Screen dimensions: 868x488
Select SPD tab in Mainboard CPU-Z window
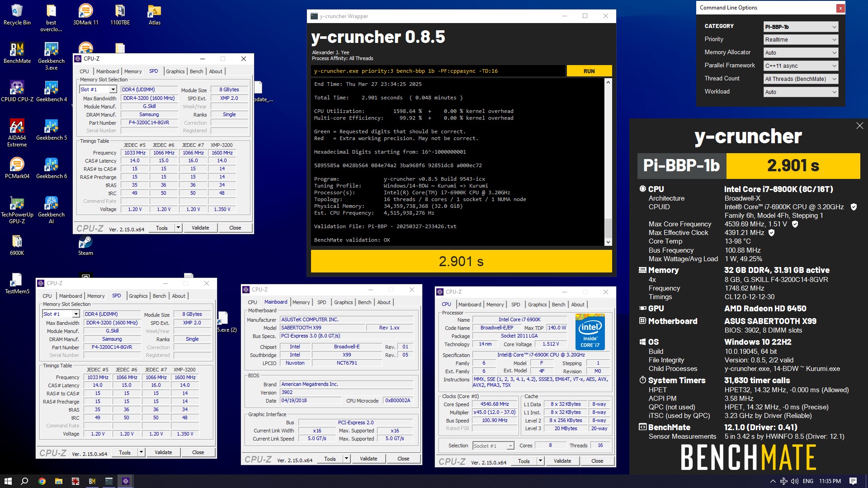(x=321, y=302)
